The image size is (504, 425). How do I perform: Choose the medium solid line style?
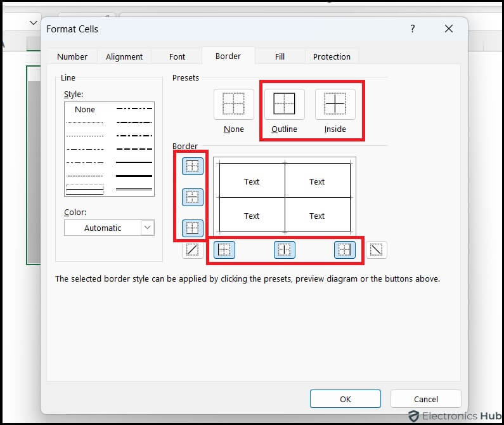(x=134, y=162)
